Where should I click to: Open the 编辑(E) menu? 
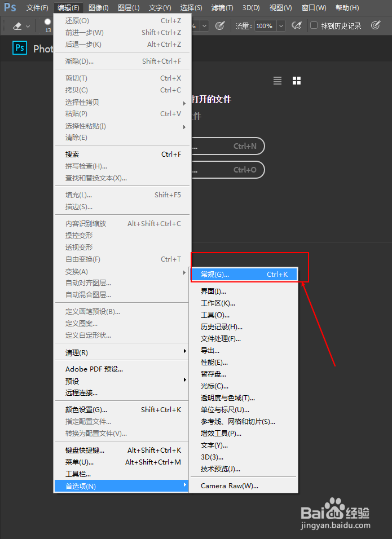click(68, 7)
